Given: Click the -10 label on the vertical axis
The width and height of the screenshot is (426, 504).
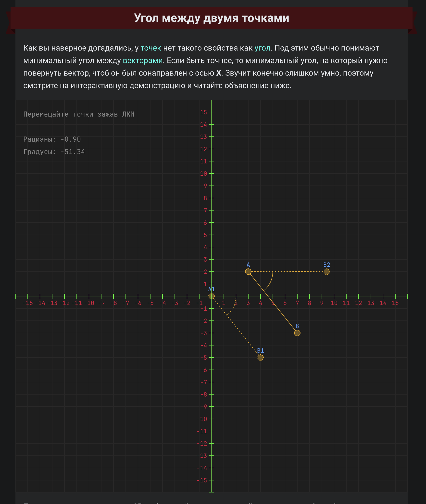Looking at the screenshot, I should [202, 419].
